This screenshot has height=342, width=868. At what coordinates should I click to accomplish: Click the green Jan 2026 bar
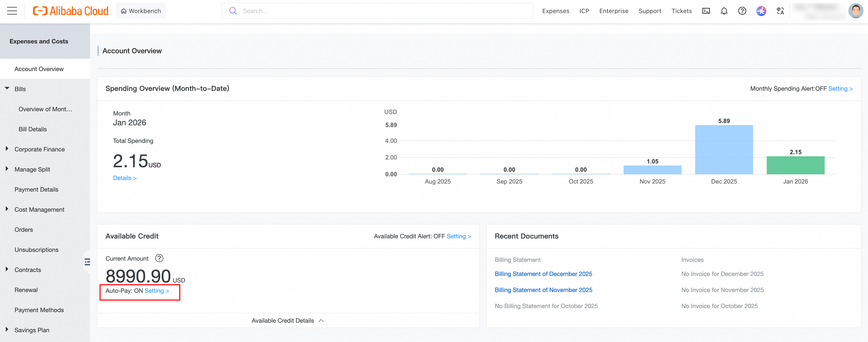coord(795,165)
